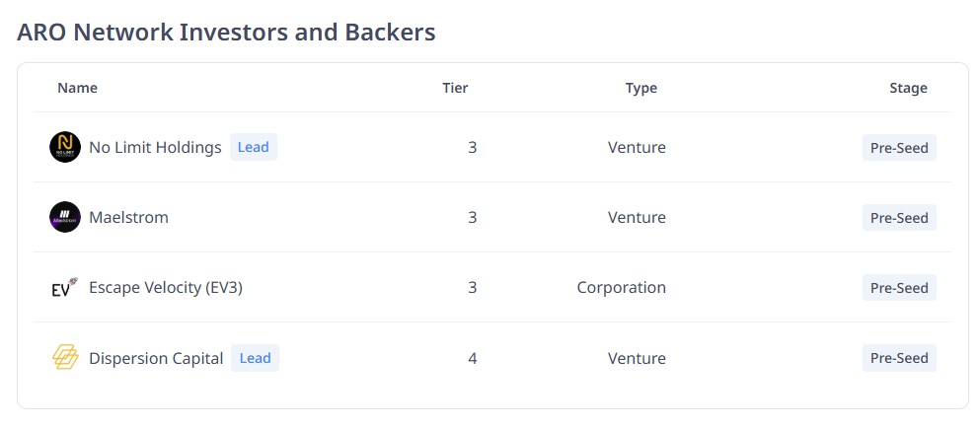
Task: Click the No Limit Holdings logo icon
Action: (65, 148)
